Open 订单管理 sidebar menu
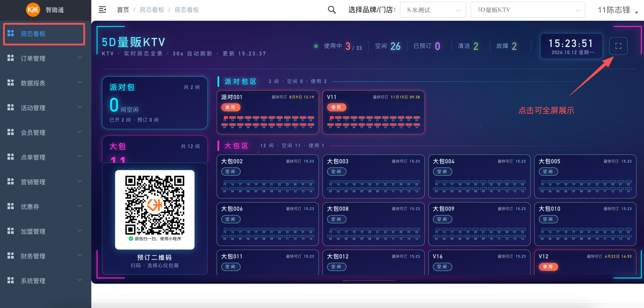Image resolution: width=644 pixels, height=308 pixels. 45,58
